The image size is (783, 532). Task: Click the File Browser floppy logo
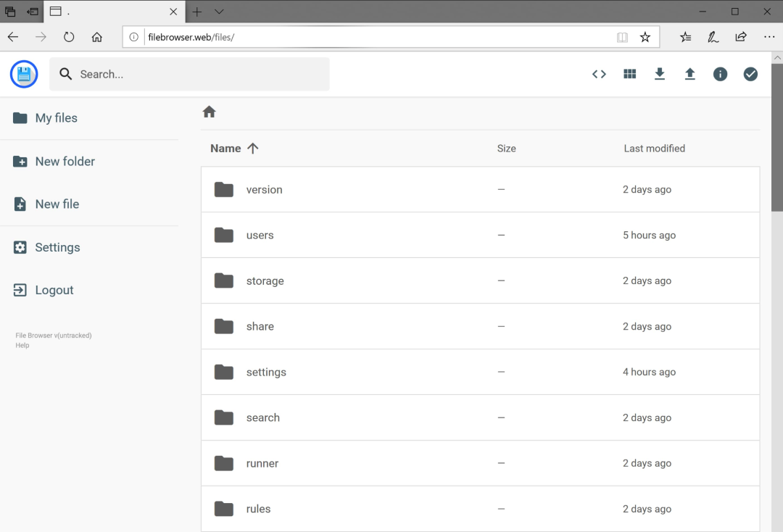(24, 74)
